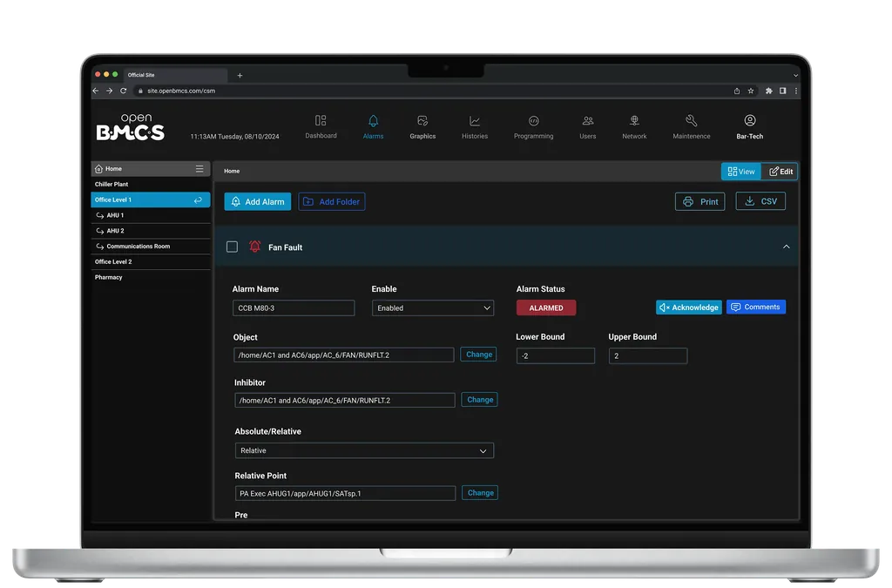Bookmark the page with star icon
Image resolution: width=892 pixels, height=588 pixels.
click(x=751, y=91)
